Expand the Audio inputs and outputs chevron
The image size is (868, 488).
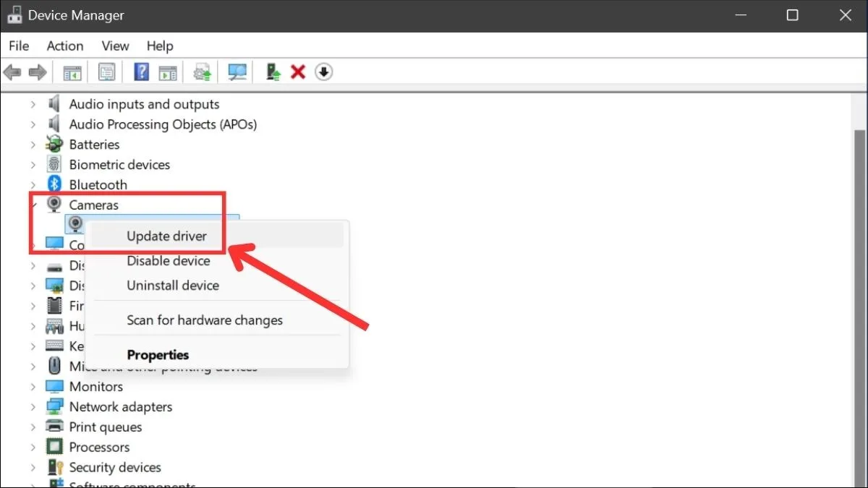coord(33,105)
